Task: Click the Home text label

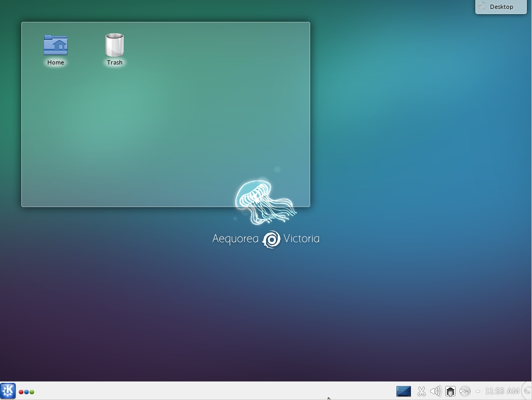Action: click(56, 62)
